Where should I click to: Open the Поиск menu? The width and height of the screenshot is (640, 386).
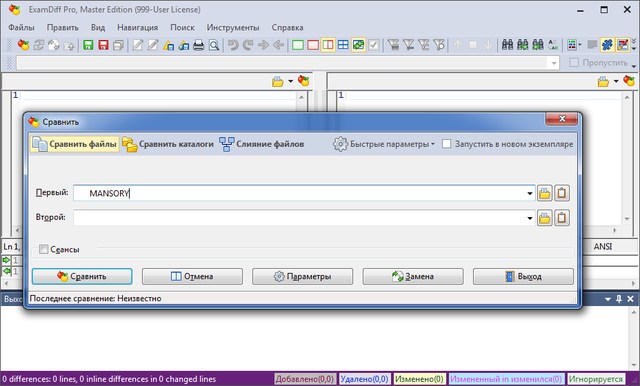tap(182, 27)
